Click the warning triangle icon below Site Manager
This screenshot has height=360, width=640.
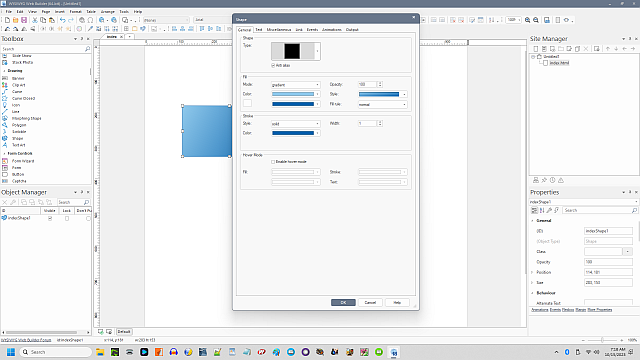[x=561, y=180]
